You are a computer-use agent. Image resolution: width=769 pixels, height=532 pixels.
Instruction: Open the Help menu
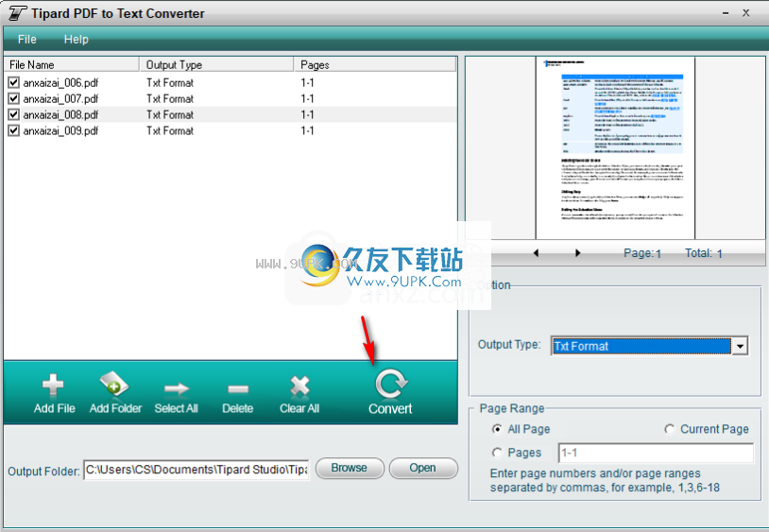pos(76,40)
